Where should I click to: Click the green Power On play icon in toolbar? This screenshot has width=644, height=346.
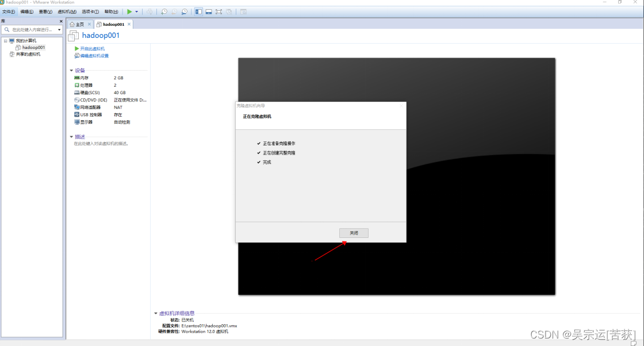point(129,12)
